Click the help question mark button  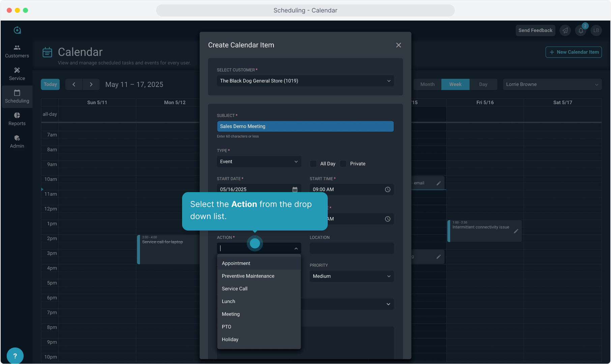[x=15, y=356]
